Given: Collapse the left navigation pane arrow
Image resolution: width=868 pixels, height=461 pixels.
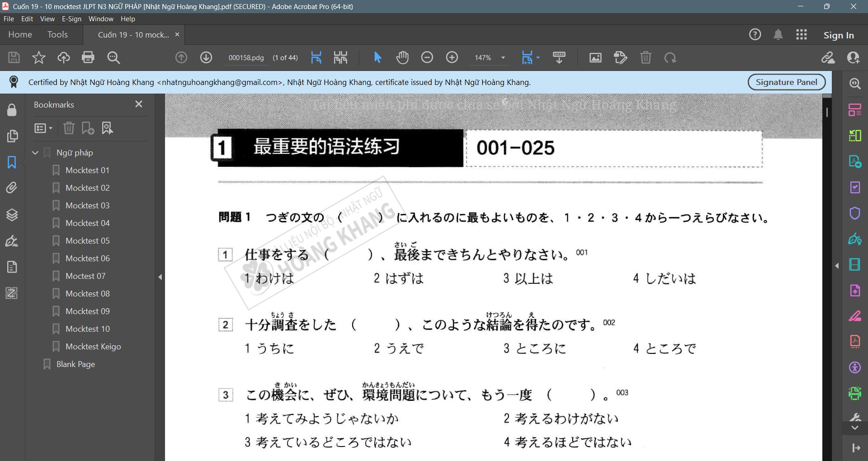Looking at the screenshot, I should (x=160, y=277).
